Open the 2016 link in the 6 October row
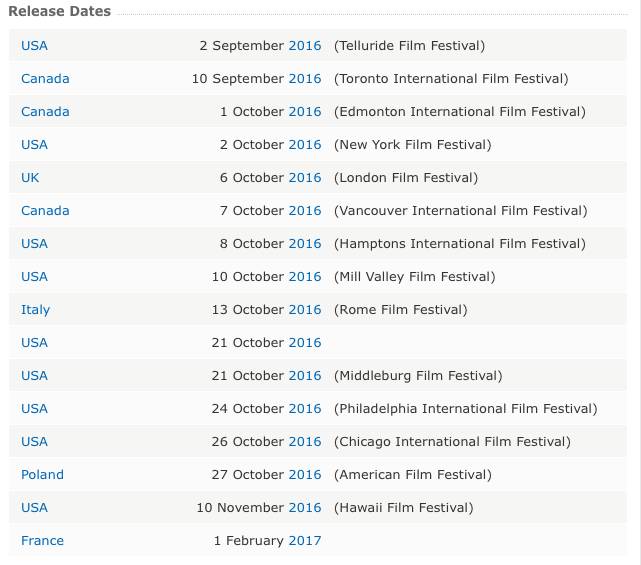This screenshot has width=641, height=565. click(x=305, y=178)
